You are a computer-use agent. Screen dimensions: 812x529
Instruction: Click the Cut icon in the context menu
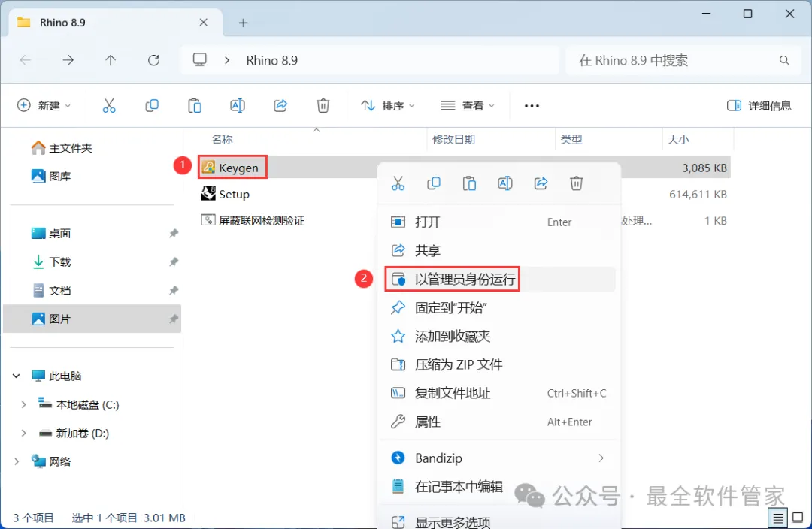pos(398,183)
